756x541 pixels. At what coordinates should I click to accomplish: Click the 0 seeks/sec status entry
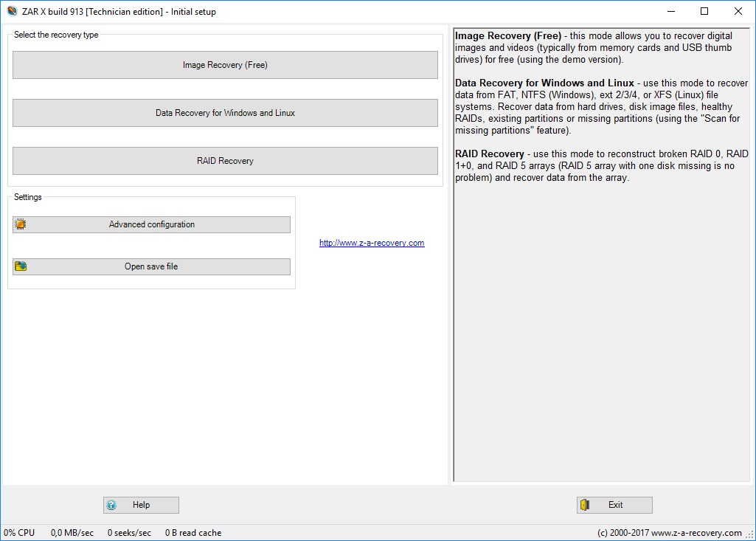click(x=129, y=533)
